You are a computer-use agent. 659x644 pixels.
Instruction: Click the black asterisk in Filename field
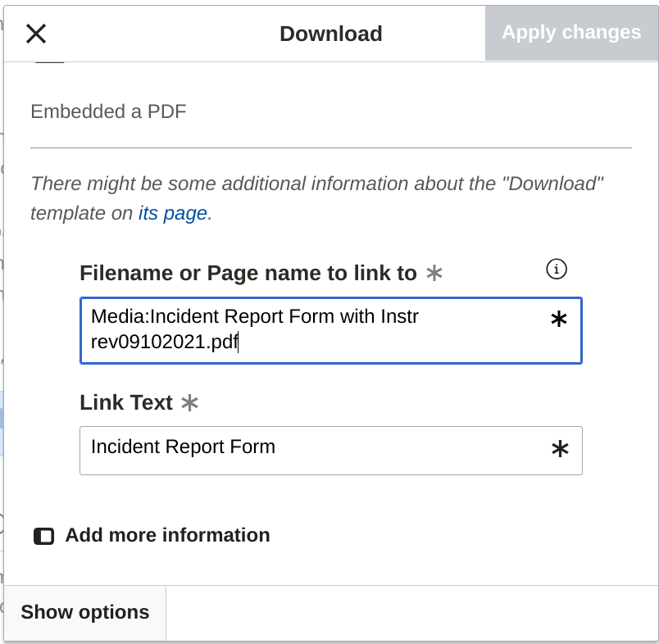tap(558, 320)
